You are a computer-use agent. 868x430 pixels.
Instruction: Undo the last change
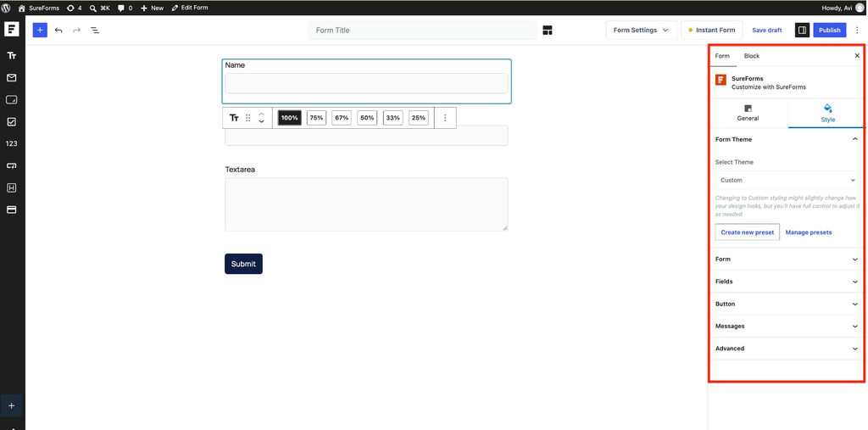click(58, 30)
